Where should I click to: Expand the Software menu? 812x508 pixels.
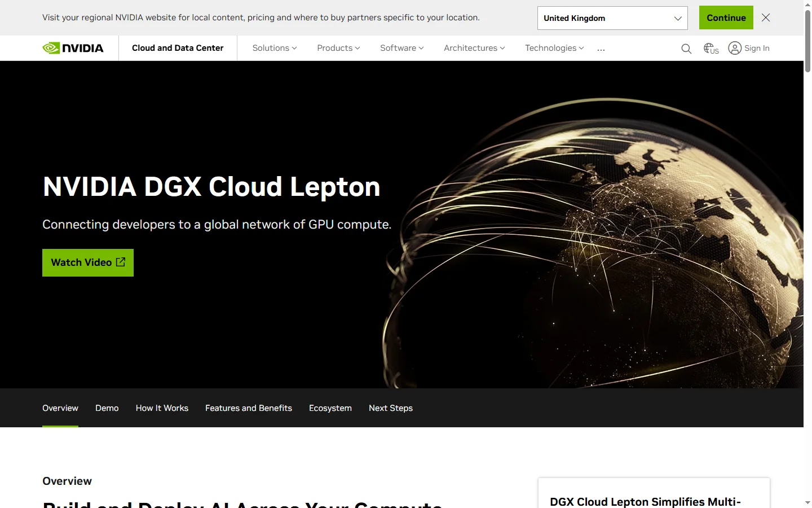402,48
